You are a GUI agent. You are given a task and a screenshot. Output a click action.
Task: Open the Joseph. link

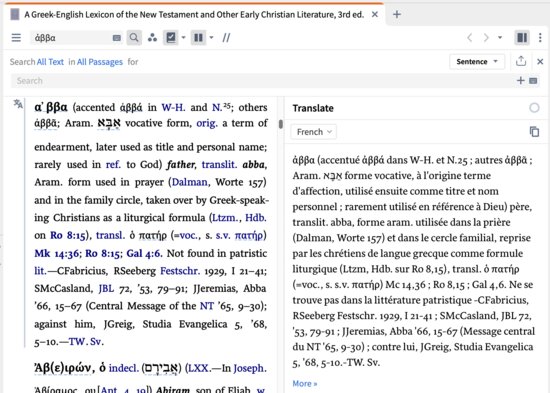(250, 368)
